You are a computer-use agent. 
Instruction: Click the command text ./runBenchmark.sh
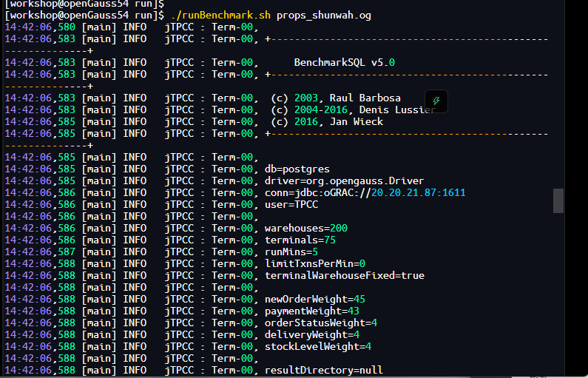(220, 16)
